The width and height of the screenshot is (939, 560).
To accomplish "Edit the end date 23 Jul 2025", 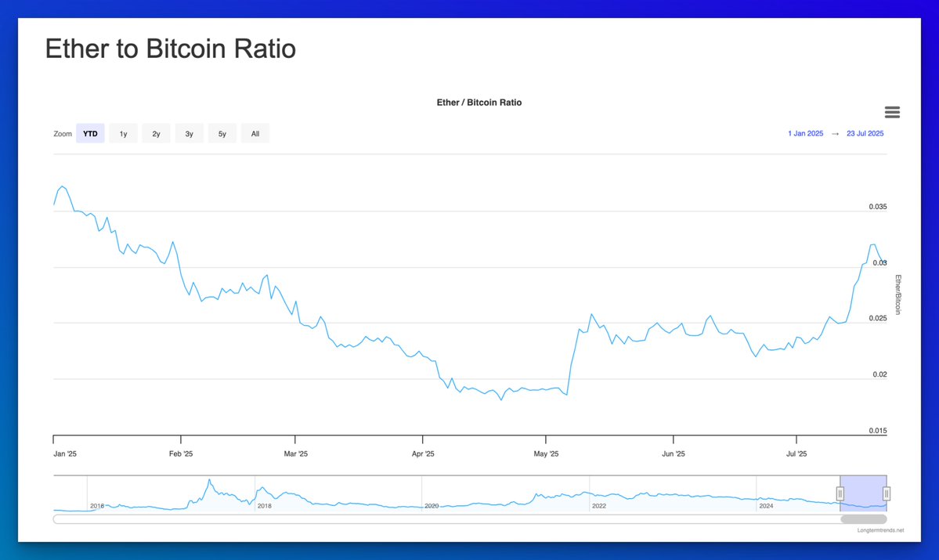I will (865, 134).
